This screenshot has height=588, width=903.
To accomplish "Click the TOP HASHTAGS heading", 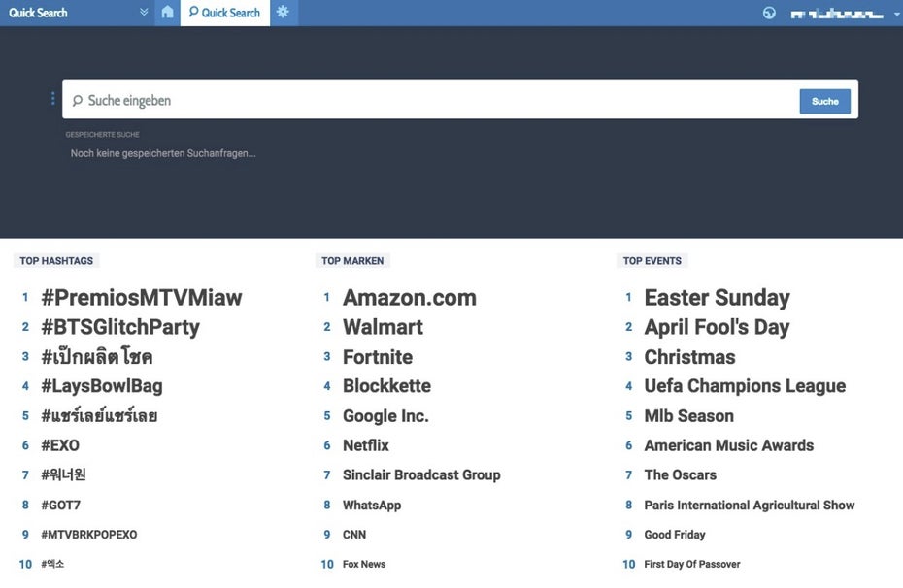I will tap(56, 261).
